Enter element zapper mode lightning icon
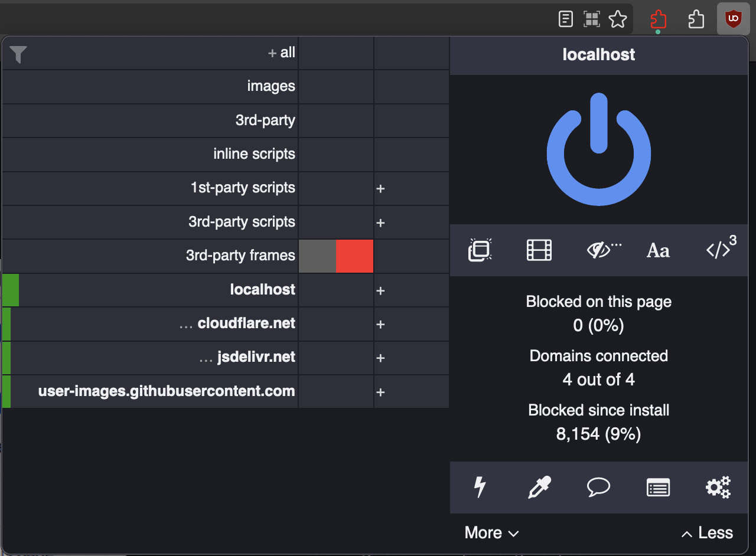This screenshot has height=556, width=756. (x=480, y=488)
